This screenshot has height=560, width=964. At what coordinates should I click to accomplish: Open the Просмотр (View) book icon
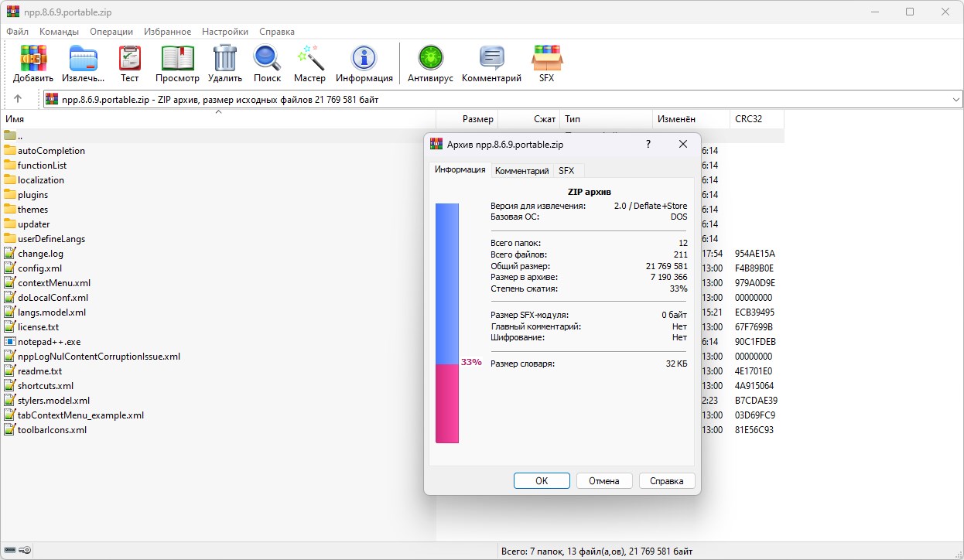click(x=177, y=59)
